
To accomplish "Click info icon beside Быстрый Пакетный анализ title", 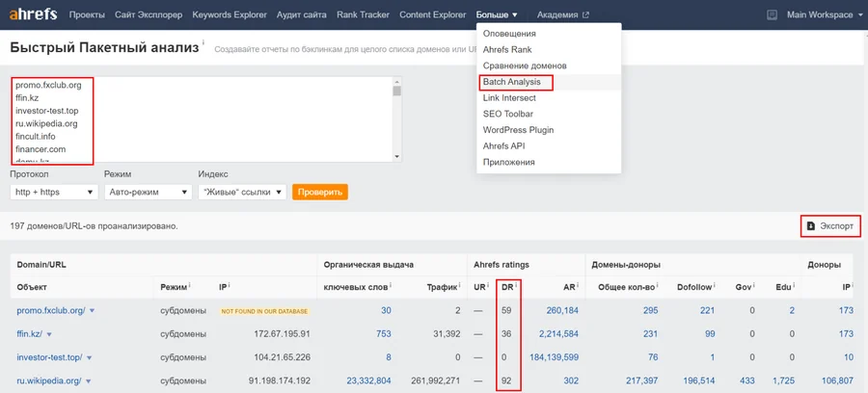I will point(203,42).
